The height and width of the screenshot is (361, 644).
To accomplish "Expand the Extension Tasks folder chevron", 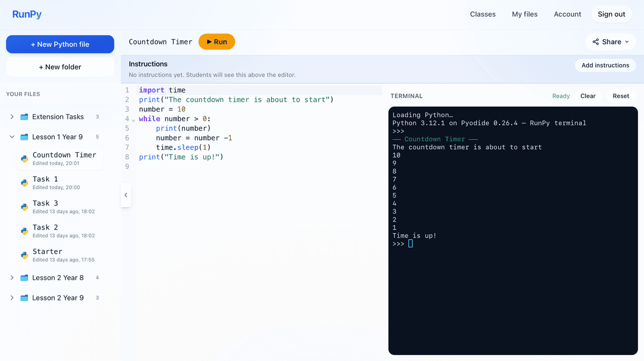I will [12, 117].
